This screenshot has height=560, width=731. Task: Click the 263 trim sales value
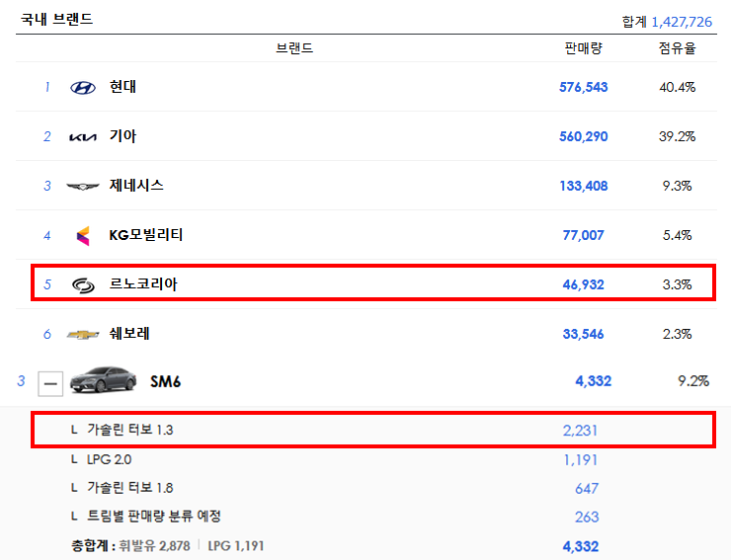click(x=587, y=518)
